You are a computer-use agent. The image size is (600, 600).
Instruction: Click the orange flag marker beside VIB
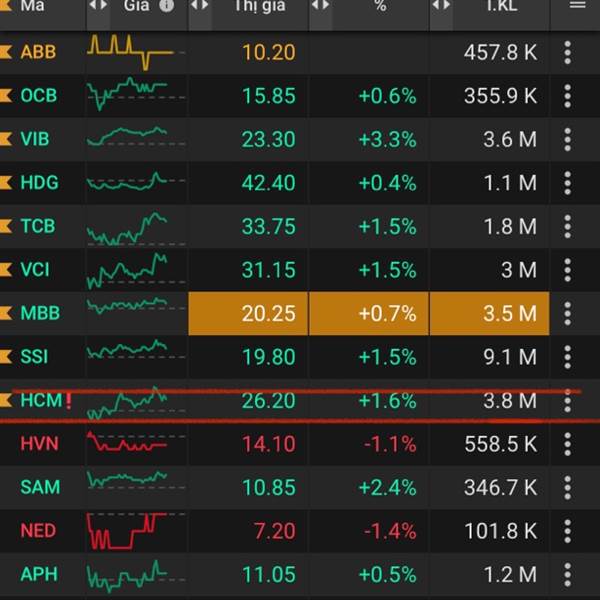(6, 139)
